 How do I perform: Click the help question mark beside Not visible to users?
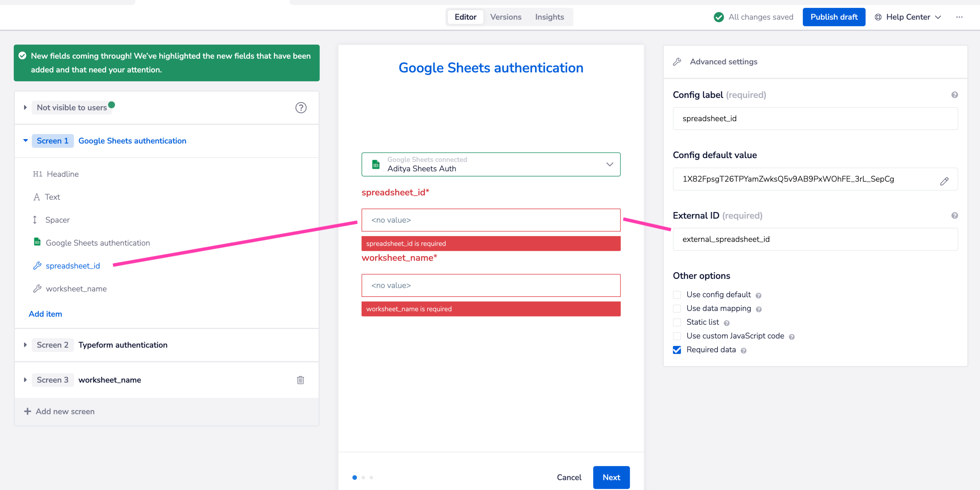(301, 108)
